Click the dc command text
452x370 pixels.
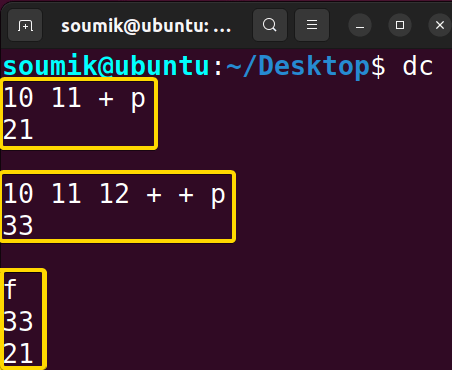[418, 66]
